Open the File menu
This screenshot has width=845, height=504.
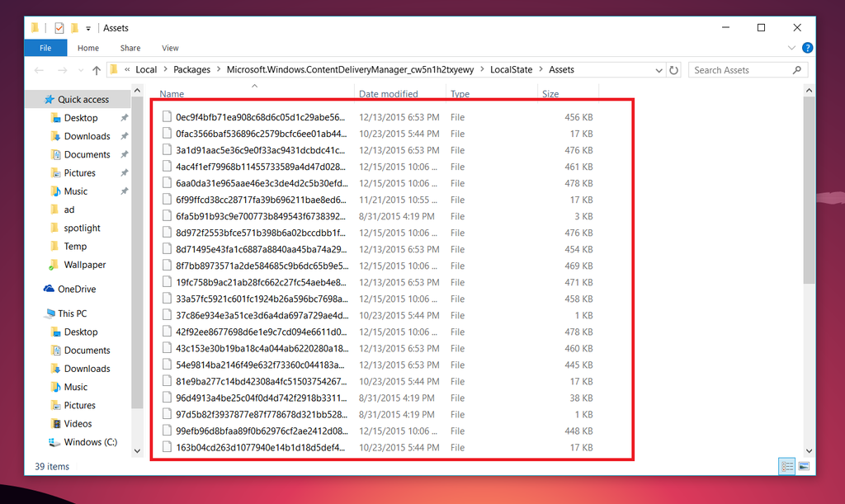(x=45, y=48)
